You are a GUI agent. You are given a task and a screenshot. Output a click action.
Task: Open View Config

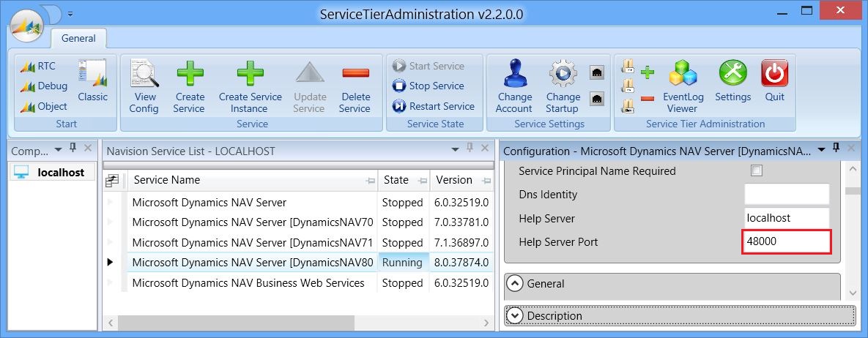[x=144, y=86]
